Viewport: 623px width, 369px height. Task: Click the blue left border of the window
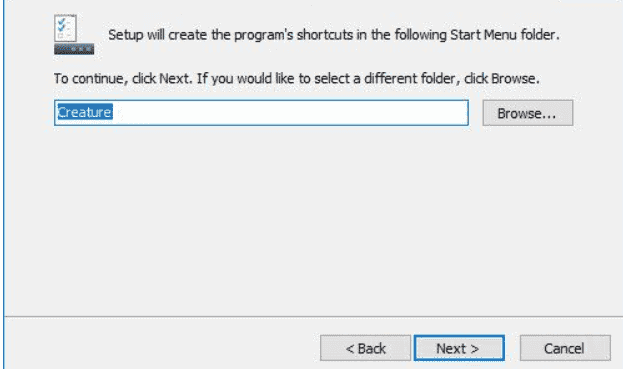(4, 184)
